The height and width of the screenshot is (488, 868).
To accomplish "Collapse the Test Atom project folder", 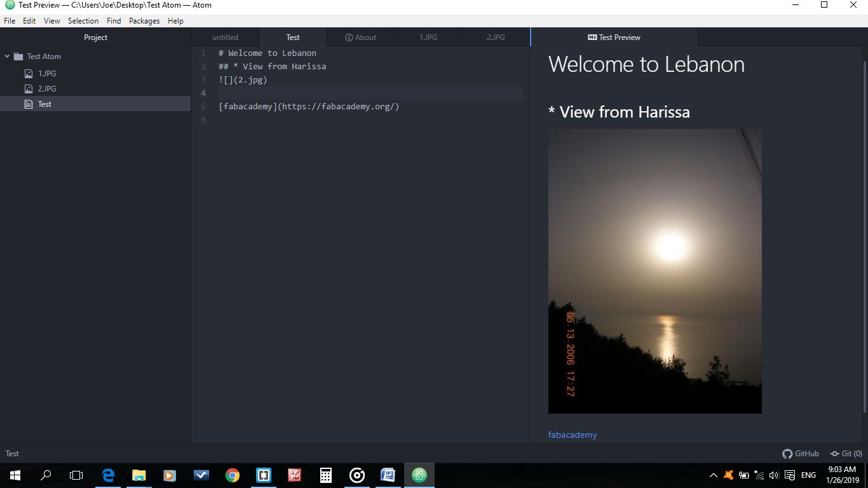I will click(x=7, y=57).
